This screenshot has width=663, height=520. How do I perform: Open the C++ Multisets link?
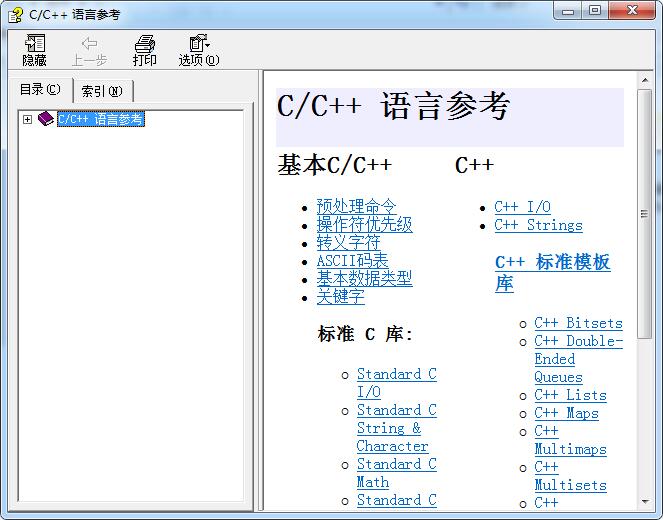570,476
